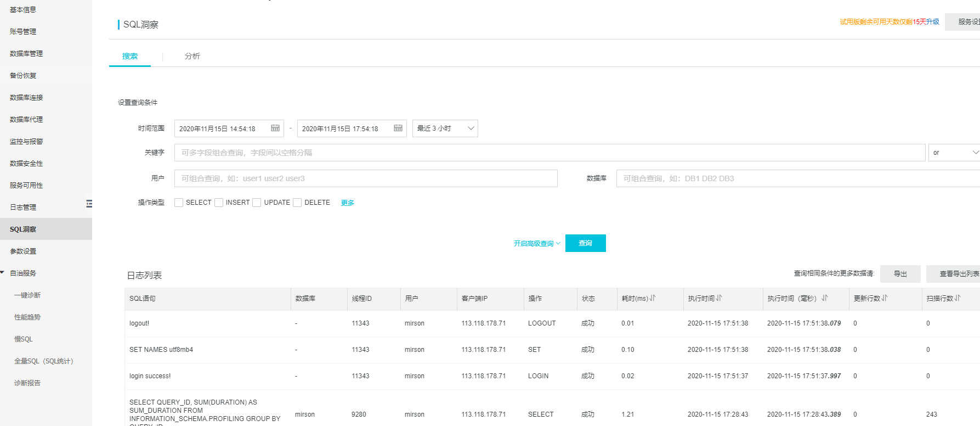Open the start time calendar picker icon

[275, 128]
